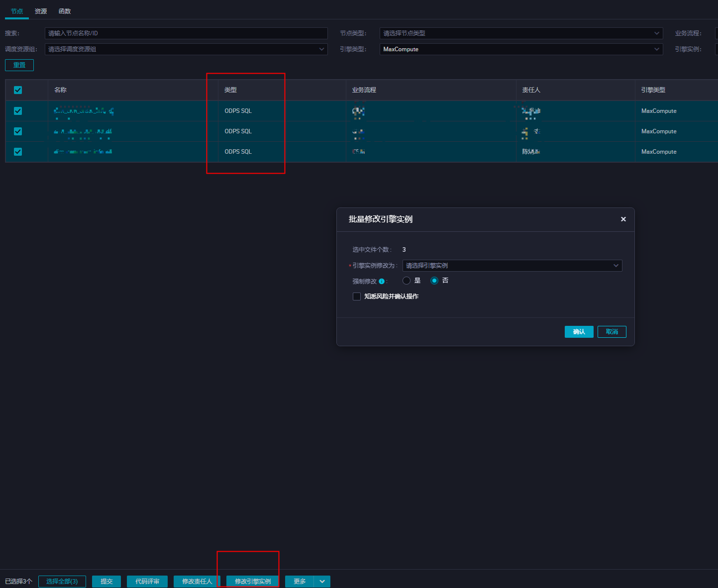Select 是 radio for 强制修改

407,281
